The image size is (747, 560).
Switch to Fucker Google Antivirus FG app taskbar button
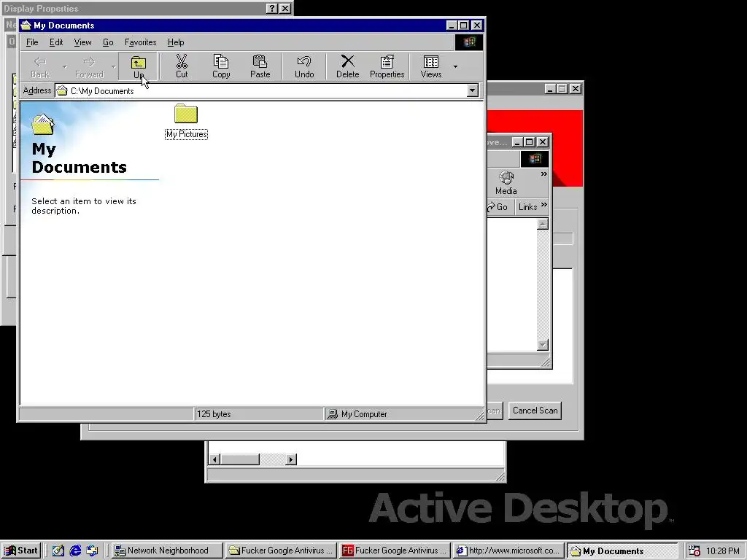[395, 551]
